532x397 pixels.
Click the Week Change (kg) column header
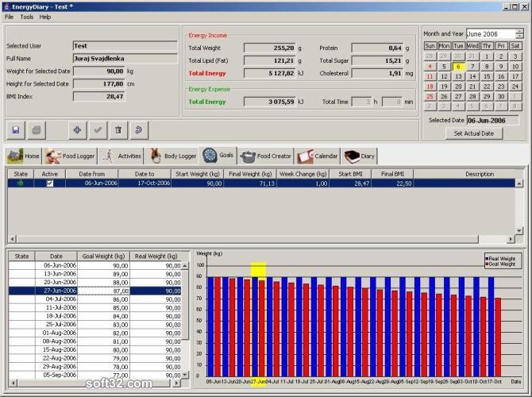303,174
